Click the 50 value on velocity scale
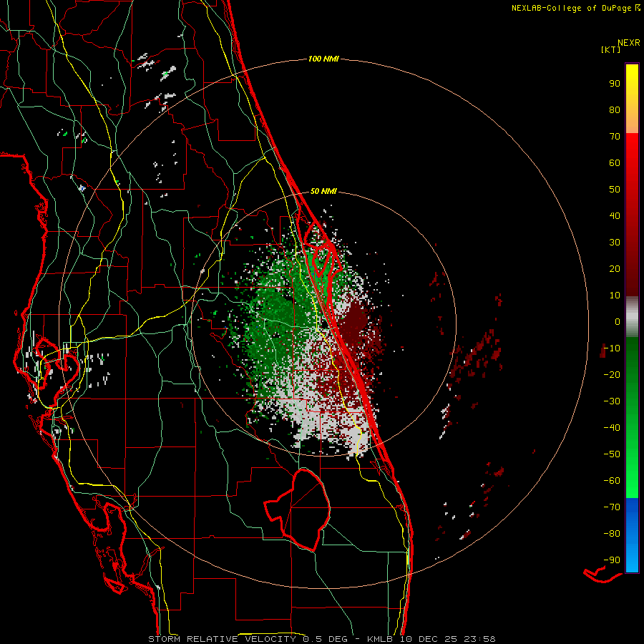 click(x=615, y=190)
